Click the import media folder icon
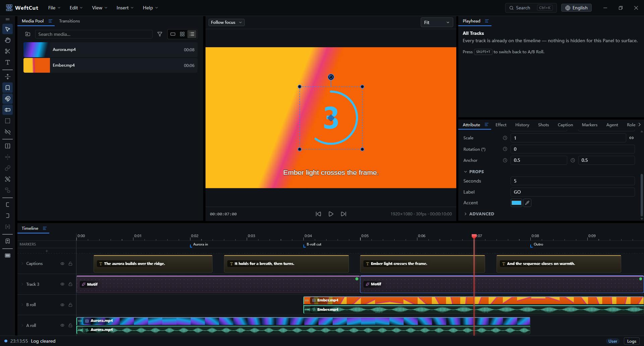Image resolution: width=644 pixels, height=346 pixels. tap(28, 34)
